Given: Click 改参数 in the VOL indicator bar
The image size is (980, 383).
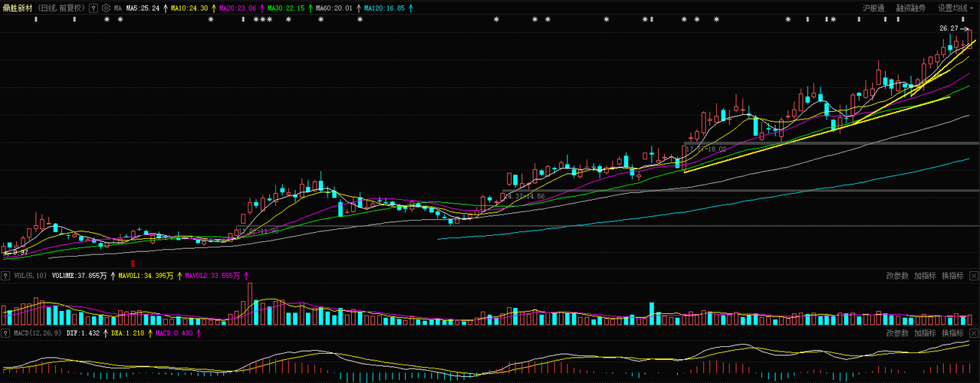Looking at the screenshot, I should coord(897,275).
